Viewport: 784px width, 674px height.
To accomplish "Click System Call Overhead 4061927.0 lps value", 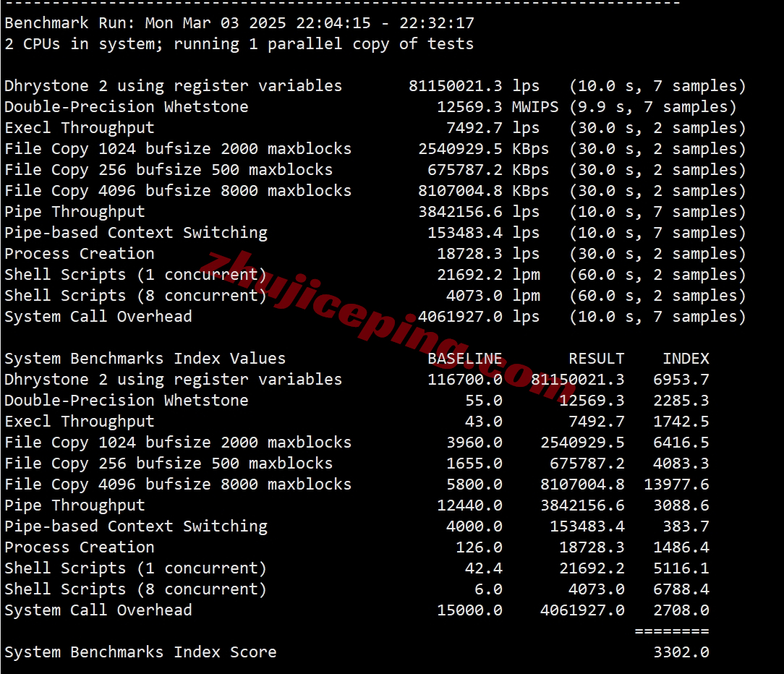I will coord(479,317).
